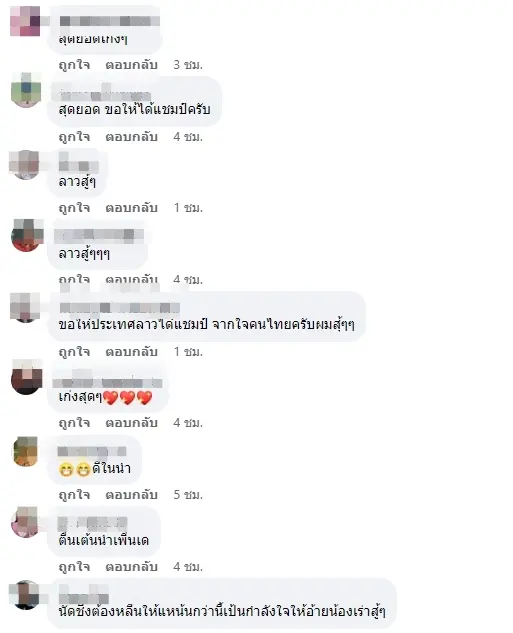Viewport: 513px width, 633px height.
Task: Click avatar of the 'สุดยอดเก่งๆ' commenter
Action: click(26, 21)
